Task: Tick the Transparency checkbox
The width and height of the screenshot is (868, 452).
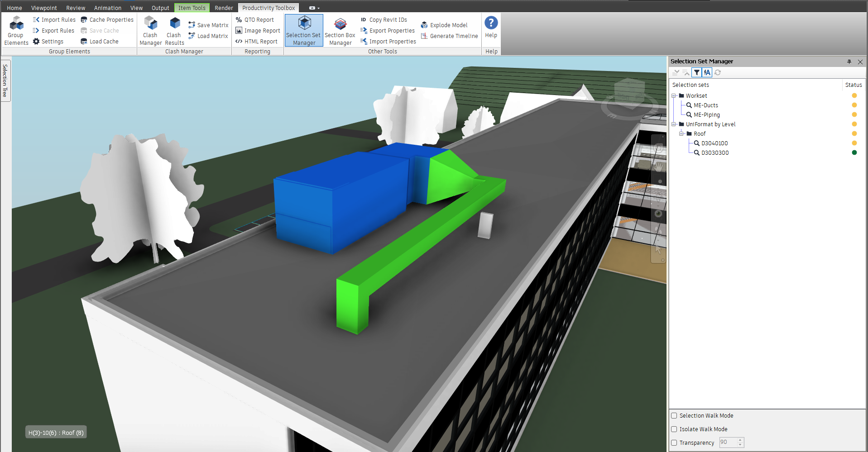Action: pyautogui.click(x=674, y=443)
